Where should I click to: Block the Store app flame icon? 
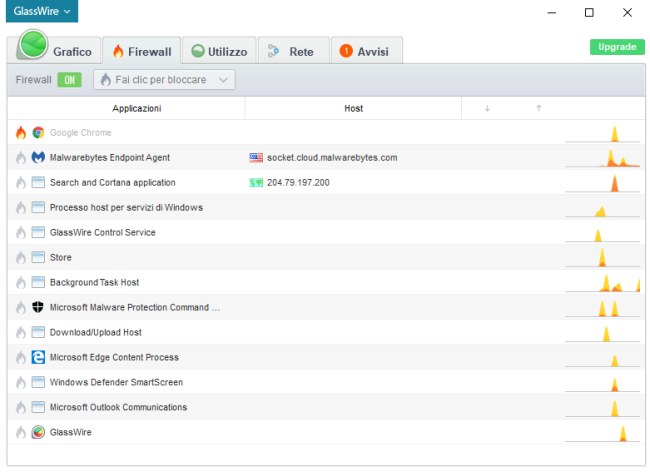coord(21,258)
